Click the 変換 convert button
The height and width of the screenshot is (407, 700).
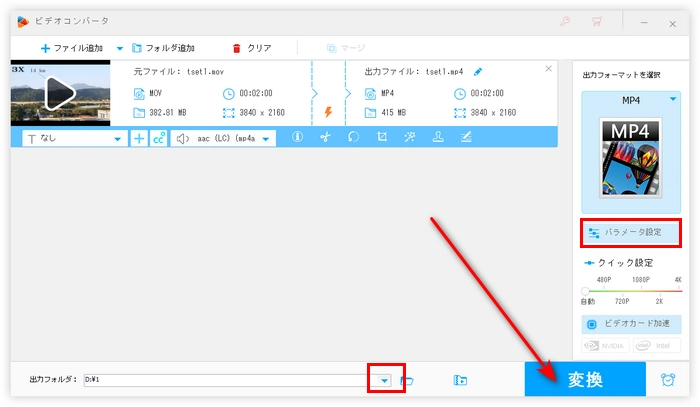[x=585, y=379]
